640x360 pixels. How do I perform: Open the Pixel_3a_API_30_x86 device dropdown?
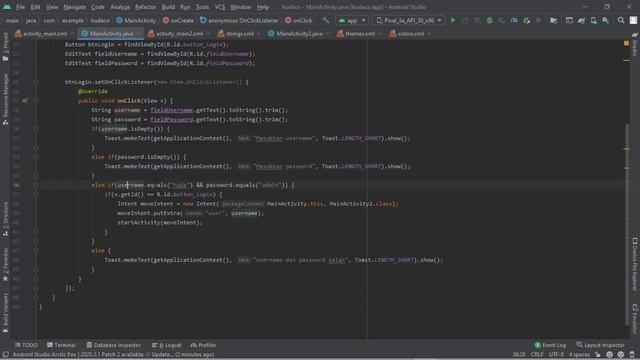(x=409, y=20)
